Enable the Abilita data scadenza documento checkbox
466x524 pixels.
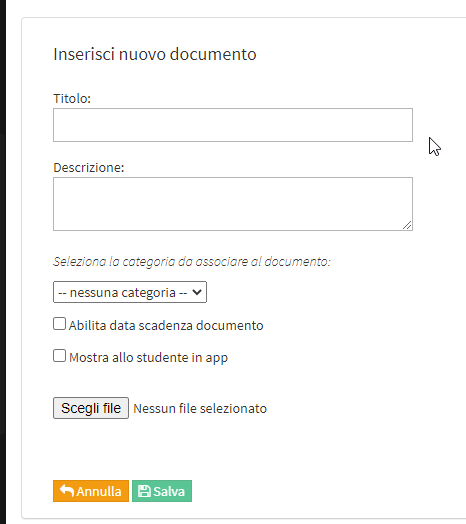pyautogui.click(x=60, y=324)
